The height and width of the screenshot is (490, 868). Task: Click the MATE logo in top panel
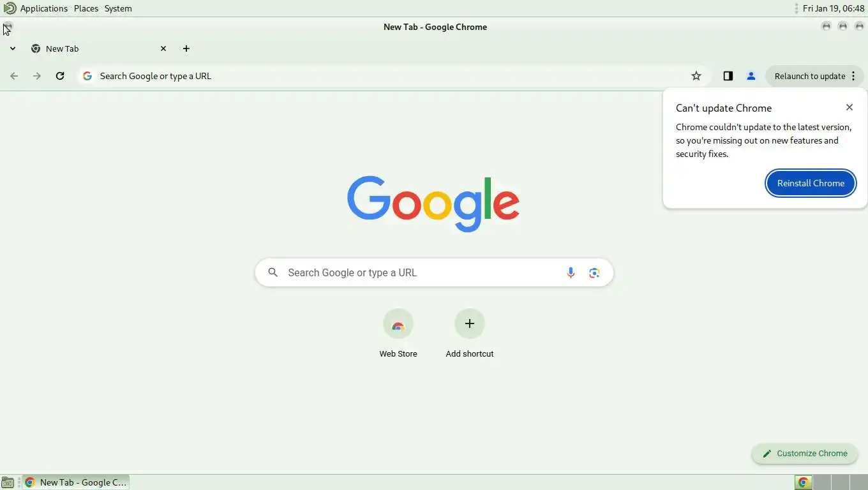click(x=10, y=8)
